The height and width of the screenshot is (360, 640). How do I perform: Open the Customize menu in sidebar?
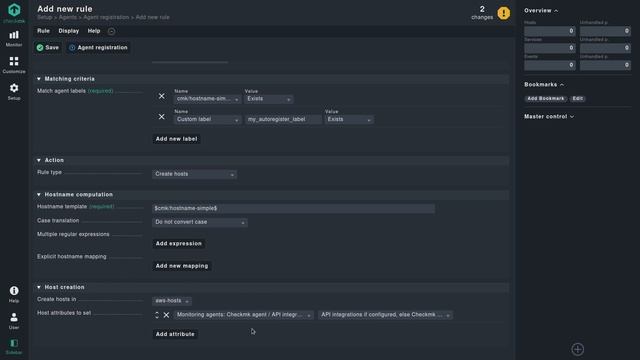pos(14,65)
